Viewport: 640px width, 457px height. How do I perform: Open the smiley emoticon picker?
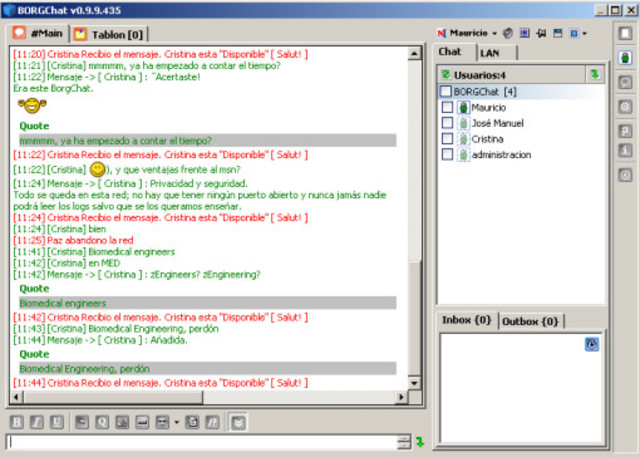(x=162, y=422)
